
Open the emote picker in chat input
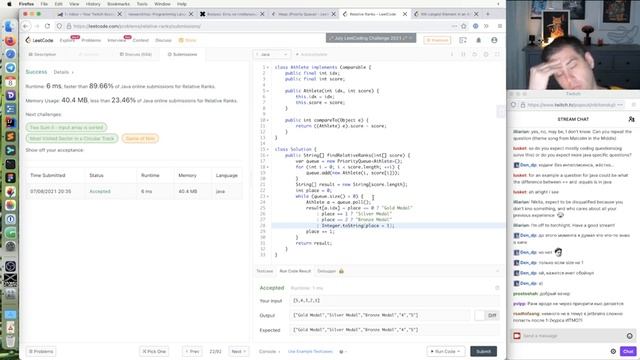tap(629, 336)
